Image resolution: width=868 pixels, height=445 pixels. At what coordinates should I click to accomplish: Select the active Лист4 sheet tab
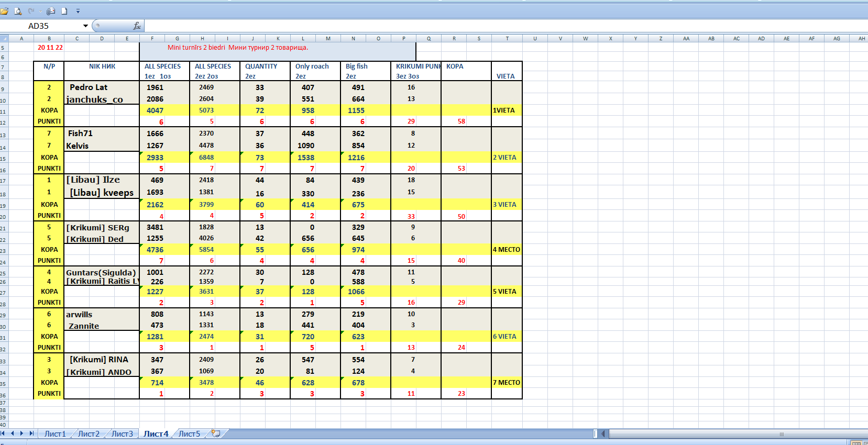click(156, 433)
